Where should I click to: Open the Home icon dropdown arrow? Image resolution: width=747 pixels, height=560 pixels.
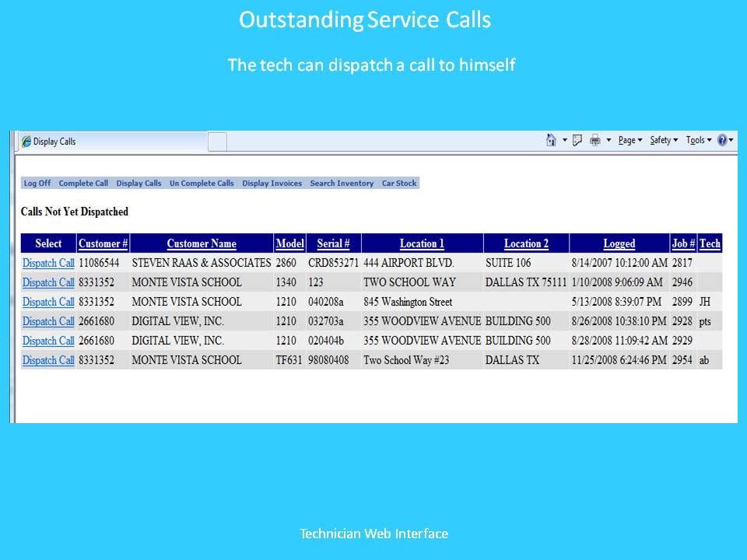click(x=565, y=140)
